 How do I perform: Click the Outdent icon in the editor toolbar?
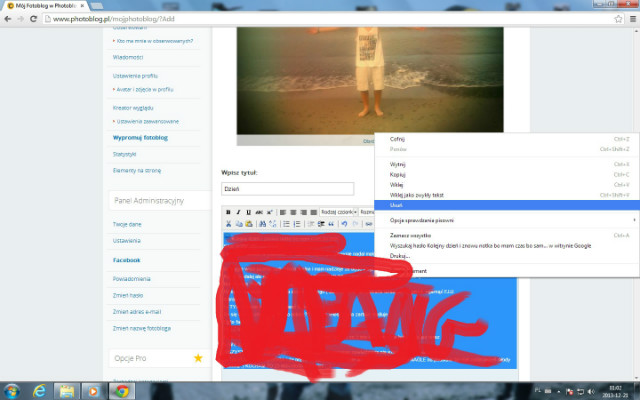coord(311,224)
